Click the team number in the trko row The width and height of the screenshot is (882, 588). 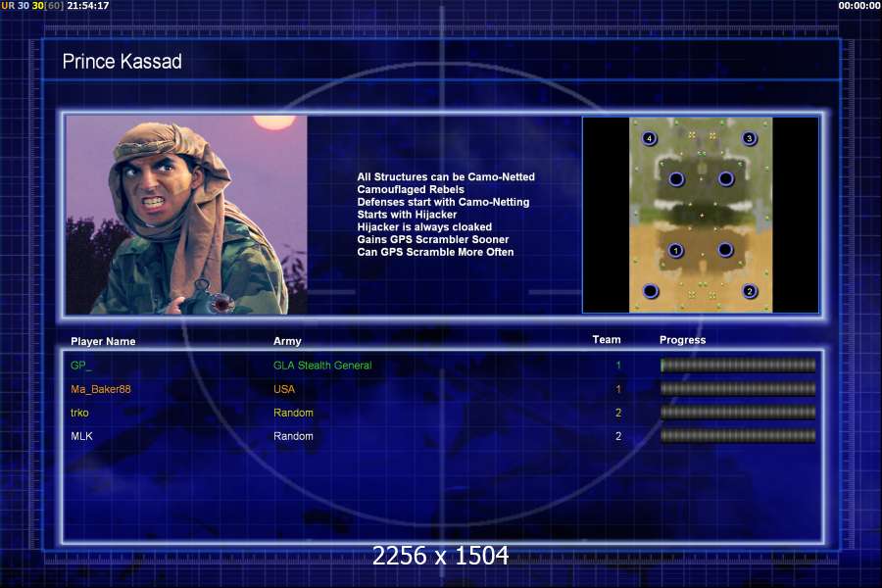coord(618,413)
